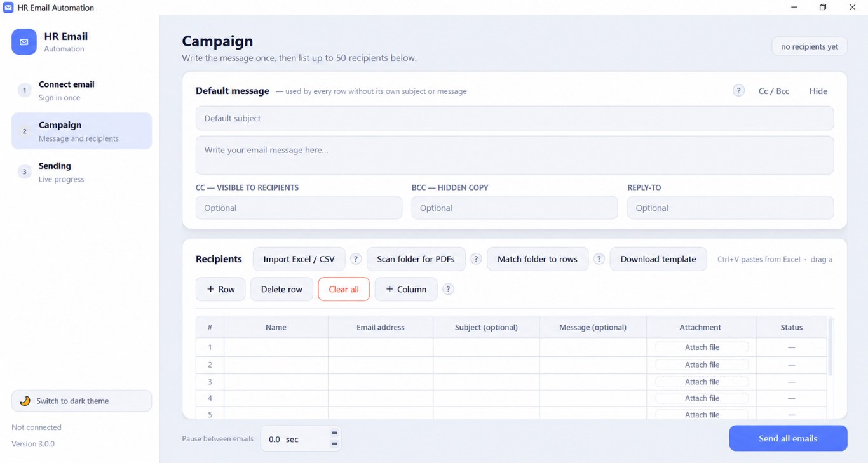Attach file for row 3

(702, 382)
